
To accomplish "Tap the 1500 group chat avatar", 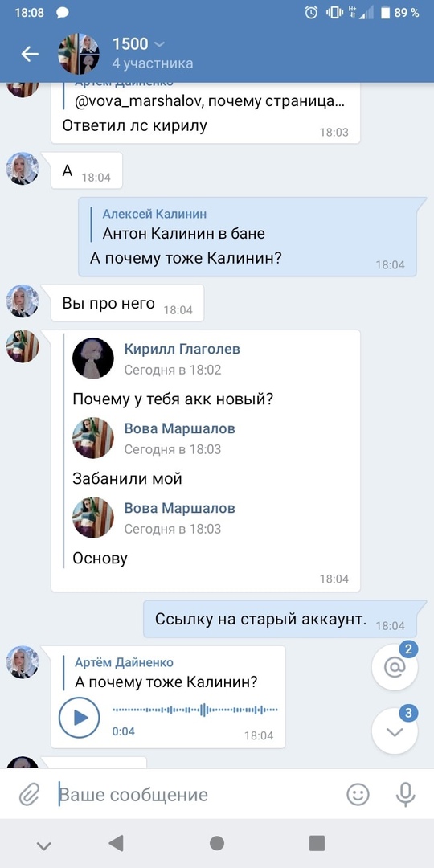I will click(79, 54).
